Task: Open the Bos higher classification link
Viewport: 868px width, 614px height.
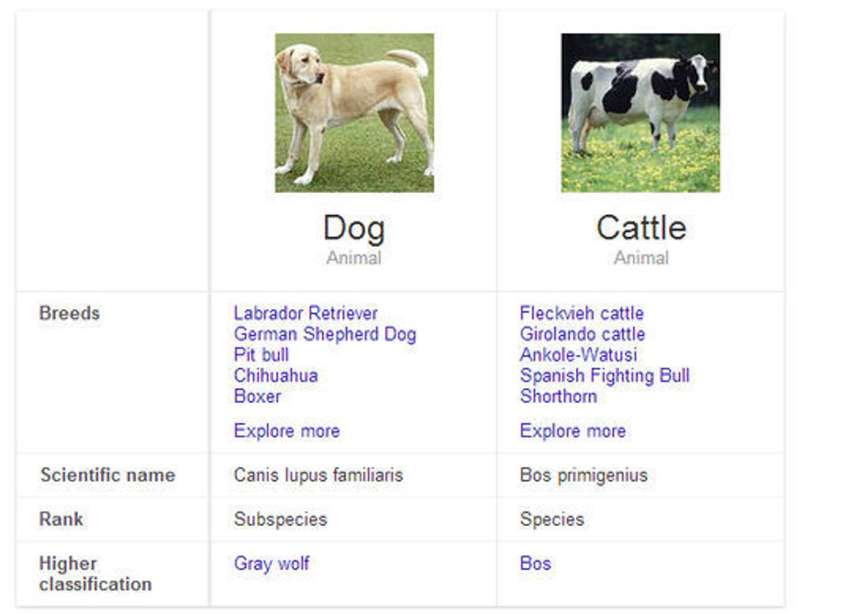Action: [x=536, y=563]
